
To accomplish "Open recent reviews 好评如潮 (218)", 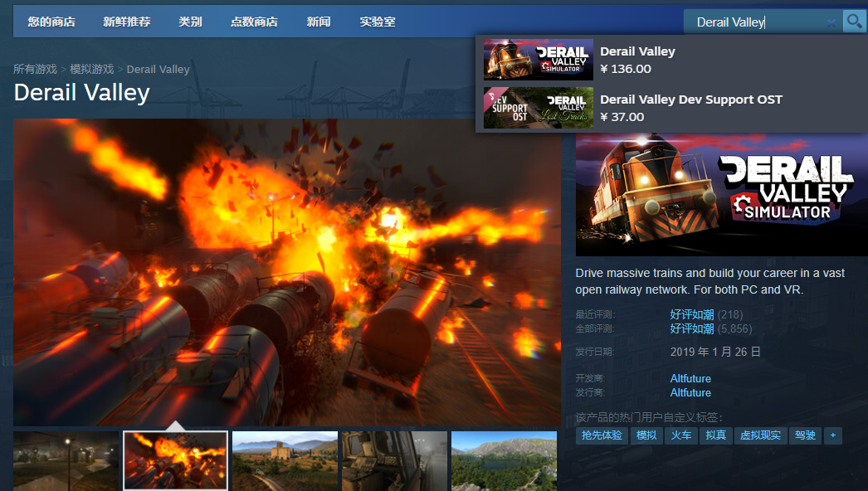I will pyautogui.click(x=706, y=314).
